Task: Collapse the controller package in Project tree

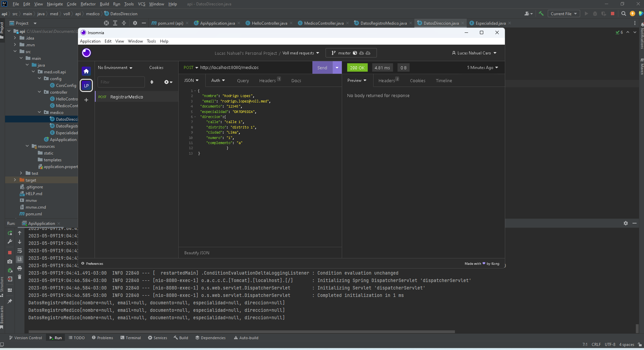Action: [x=40, y=92]
